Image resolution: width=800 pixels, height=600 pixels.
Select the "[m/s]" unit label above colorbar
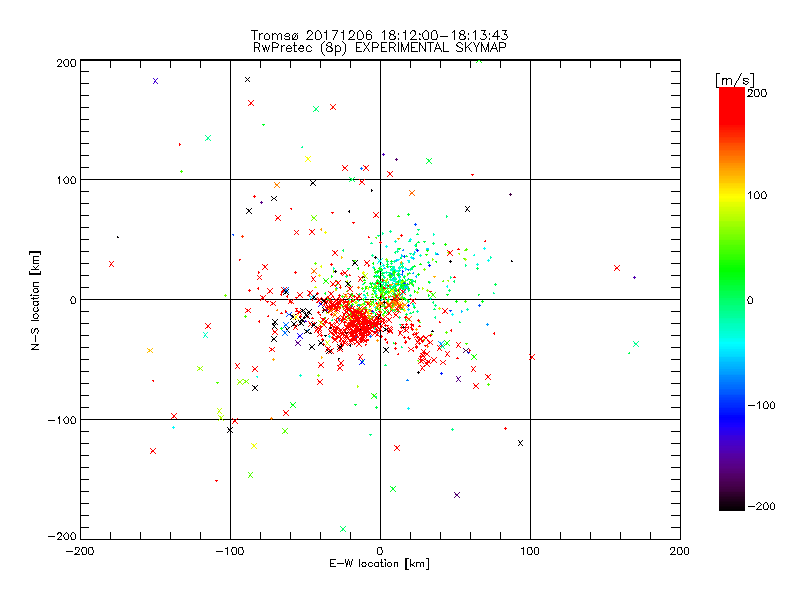735,80
